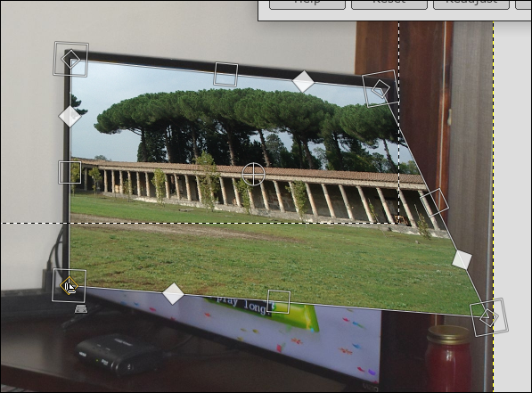This screenshot has width=532, height=393.
Task: Click the bottom-right corner transform handle
Action: (x=489, y=317)
